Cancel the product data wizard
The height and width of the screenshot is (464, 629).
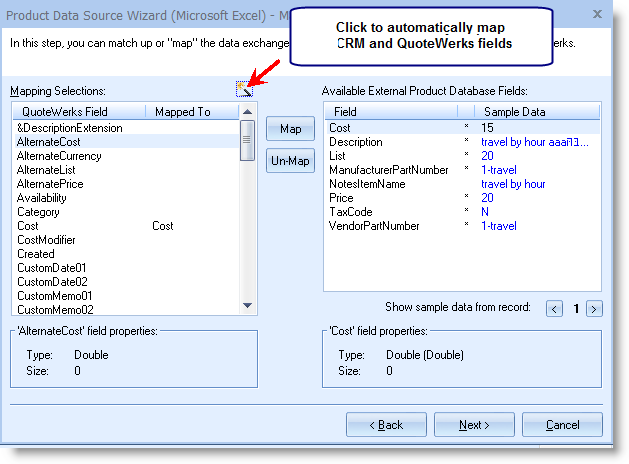click(x=563, y=425)
